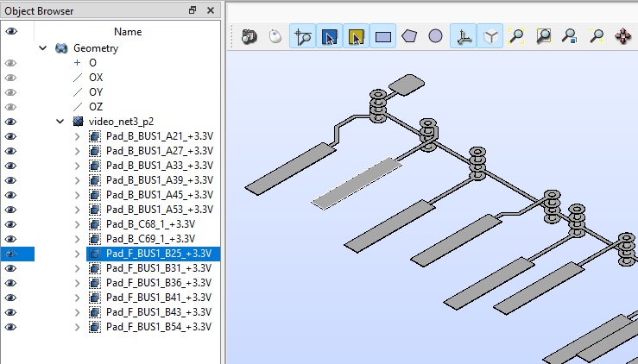Select the rectangle selection tool

point(384,37)
